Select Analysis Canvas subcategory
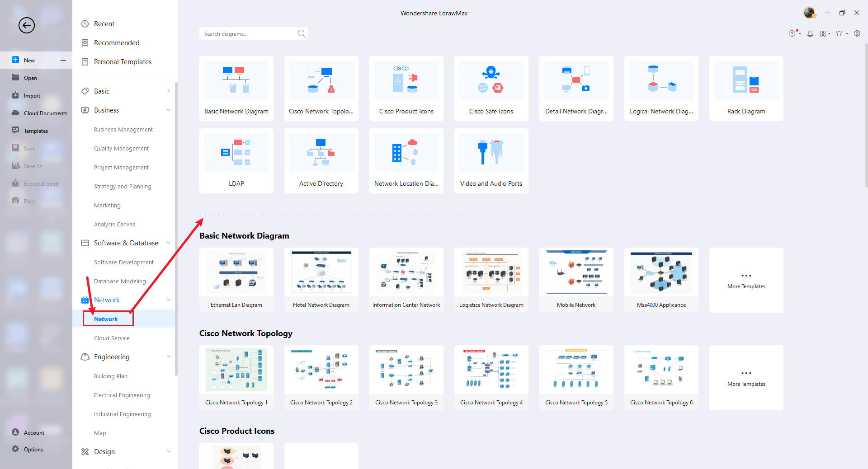Screen dimensions: 868x469 coord(114,224)
